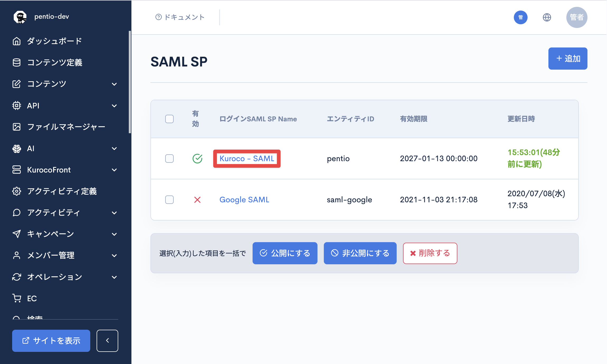Click the API chip icon

tap(17, 106)
